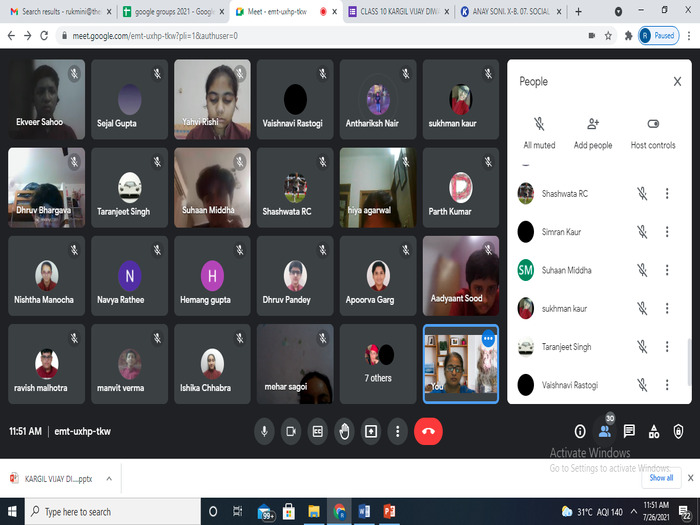Open Chrome's three-dot menu
The width and height of the screenshot is (700, 525).
[x=689, y=36]
